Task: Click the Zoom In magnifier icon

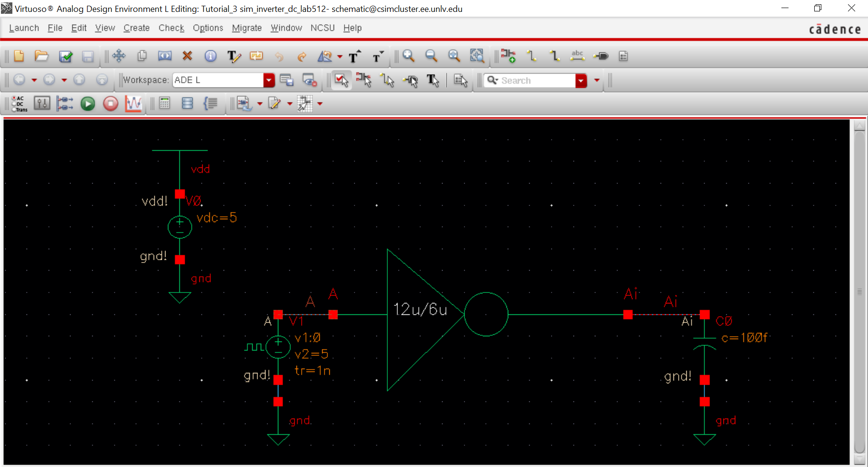Action: click(x=408, y=56)
